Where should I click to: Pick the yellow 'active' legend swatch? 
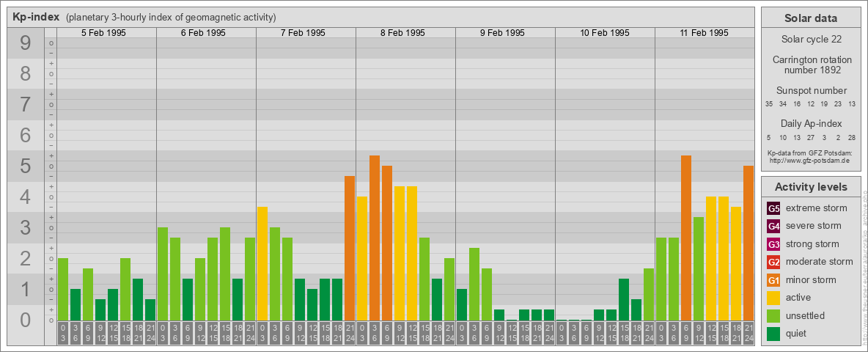[x=773, y=298]
